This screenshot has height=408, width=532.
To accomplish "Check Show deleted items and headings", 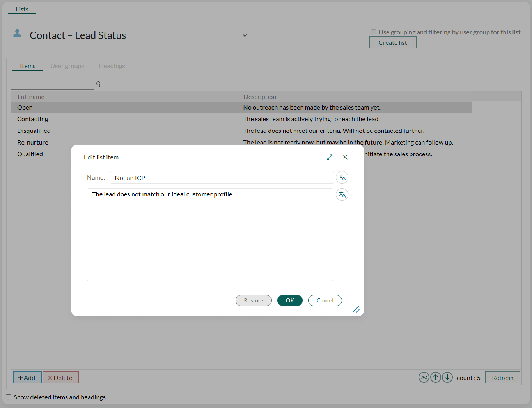I will (x=8, y=397).
